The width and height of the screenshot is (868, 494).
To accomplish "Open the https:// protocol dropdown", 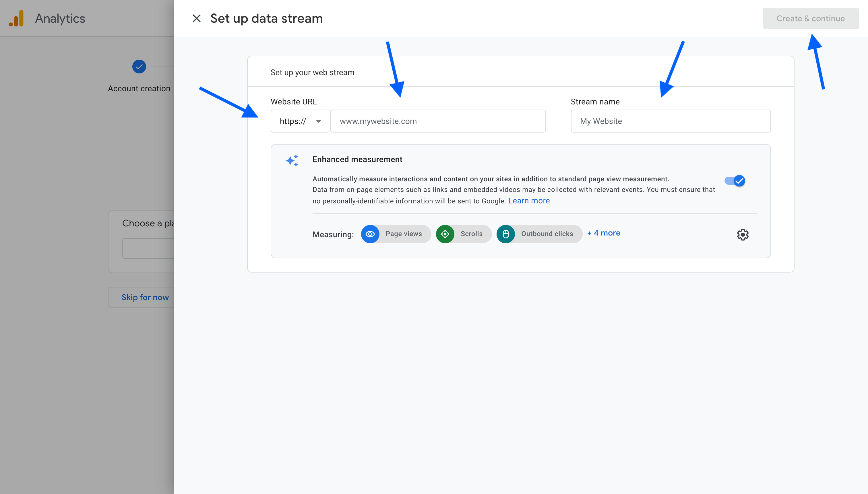I will [x=301, y=121].
